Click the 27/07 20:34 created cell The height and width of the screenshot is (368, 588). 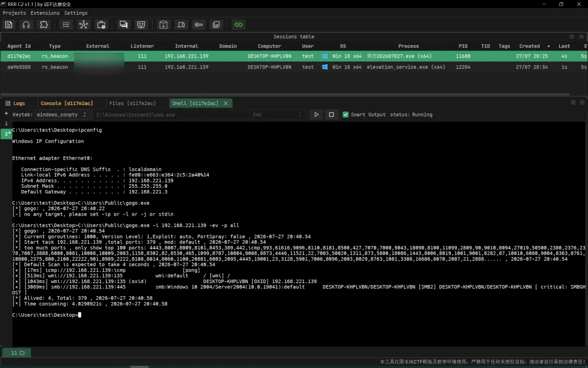pyautogui.click(x=532, y=67)
